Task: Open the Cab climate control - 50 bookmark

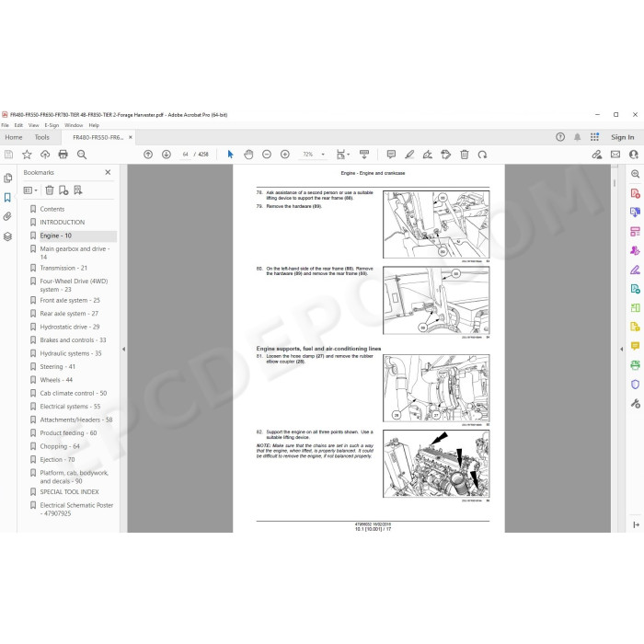Action: (73, 393)
